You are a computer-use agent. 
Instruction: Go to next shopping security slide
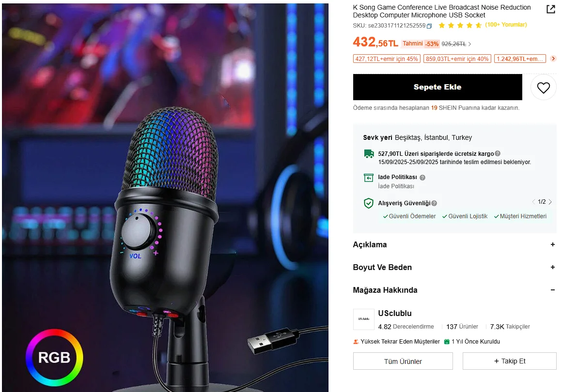tap(550, 202)
